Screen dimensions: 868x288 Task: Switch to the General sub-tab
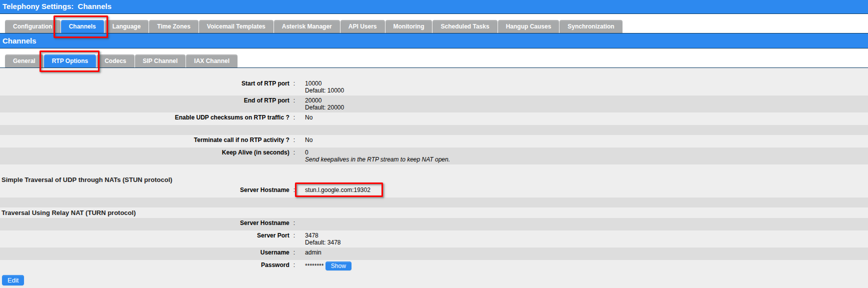click(24, 61)
